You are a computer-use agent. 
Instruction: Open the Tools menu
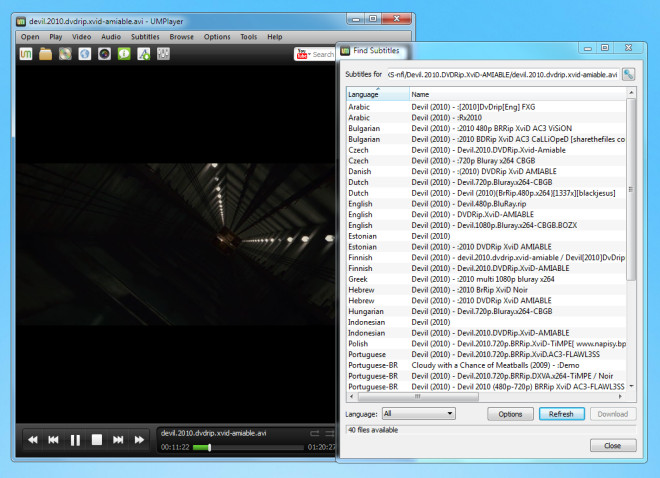pos(249,37)
